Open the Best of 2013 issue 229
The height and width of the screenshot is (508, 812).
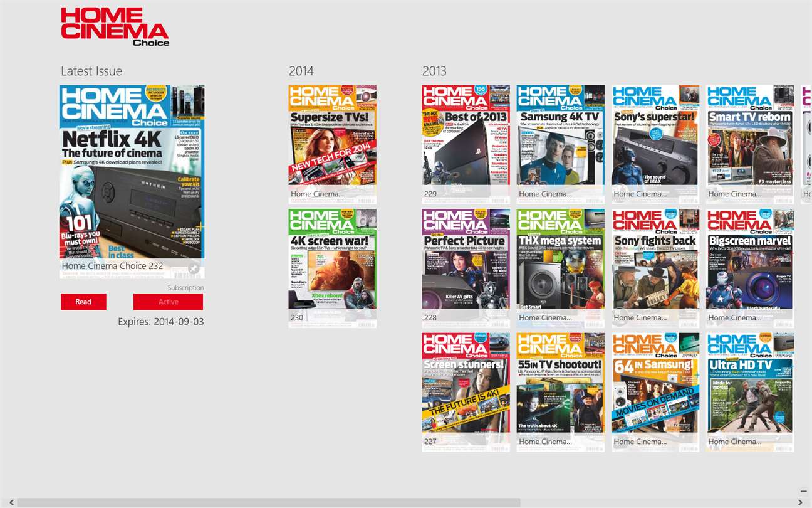(x=466, y=144)
